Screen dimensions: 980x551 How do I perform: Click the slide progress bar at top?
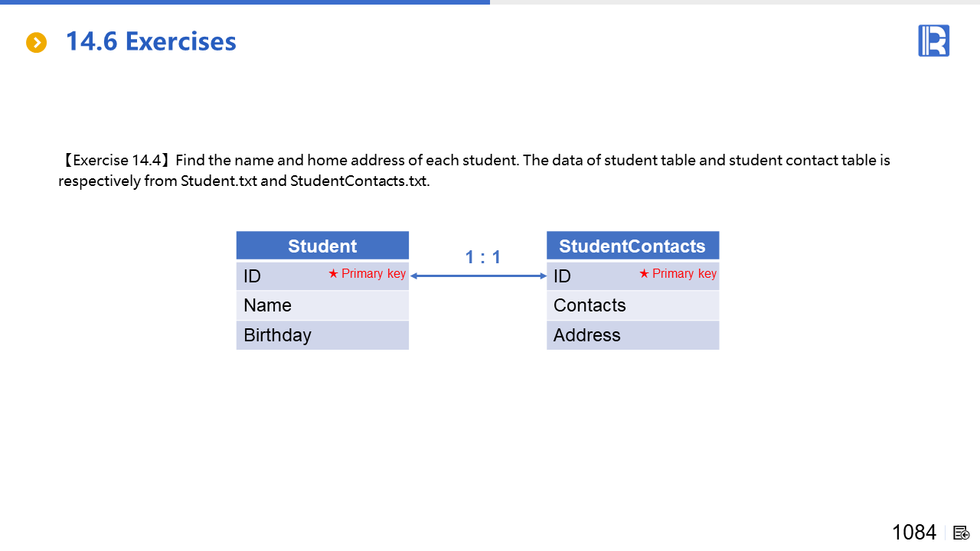(245, 2)
